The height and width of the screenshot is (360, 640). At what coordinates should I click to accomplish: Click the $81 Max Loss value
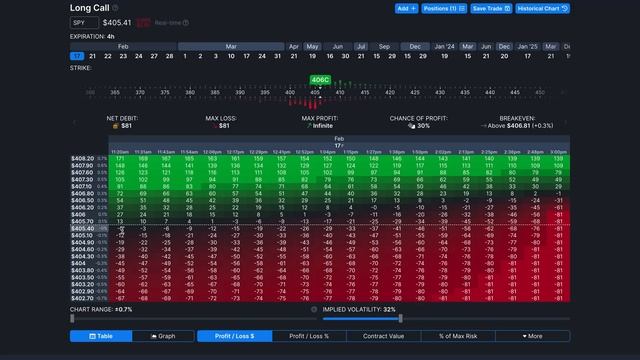click(224, 126)
